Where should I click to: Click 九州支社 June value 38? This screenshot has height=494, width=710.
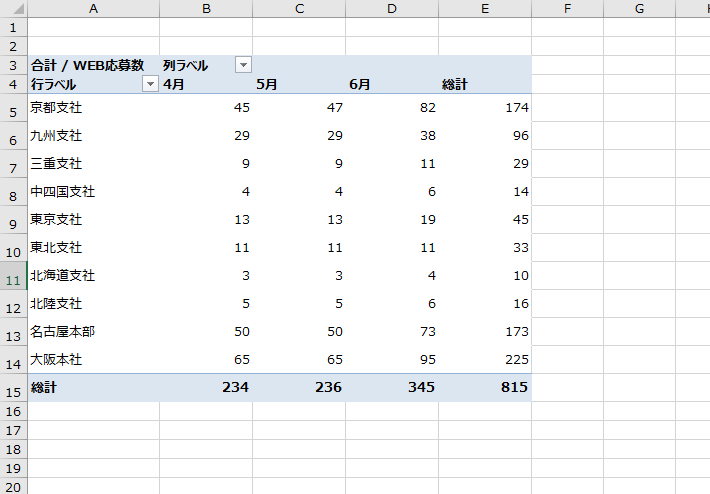tap(392, 136)
